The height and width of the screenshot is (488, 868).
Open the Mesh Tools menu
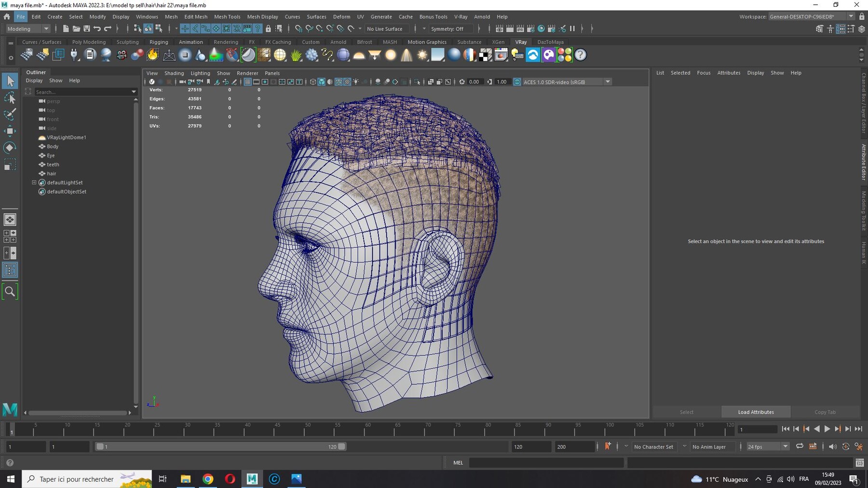point(227,16)
